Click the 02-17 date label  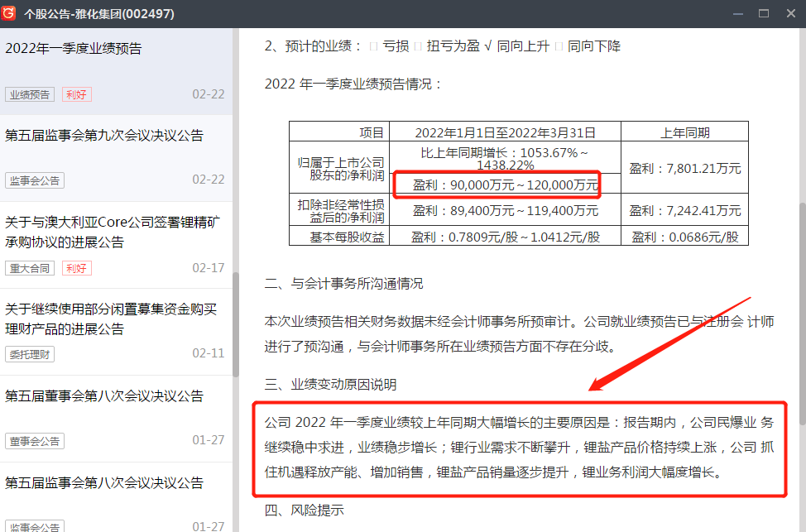209,268
